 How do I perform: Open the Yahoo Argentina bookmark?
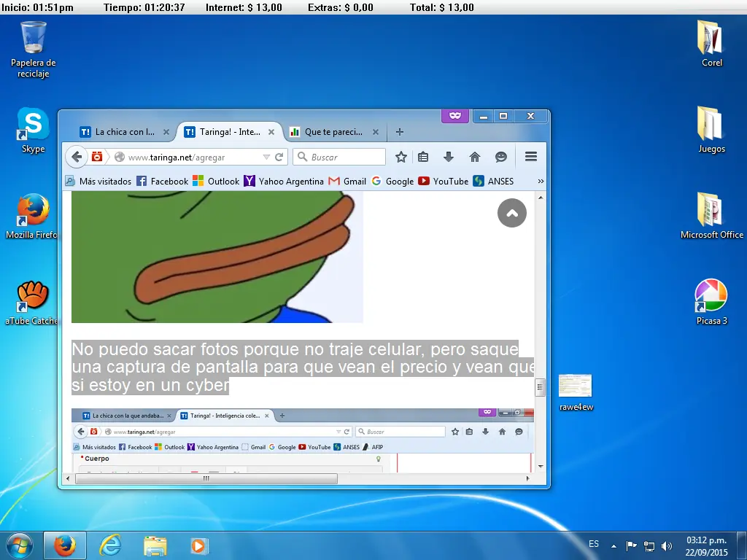point(284,181)
